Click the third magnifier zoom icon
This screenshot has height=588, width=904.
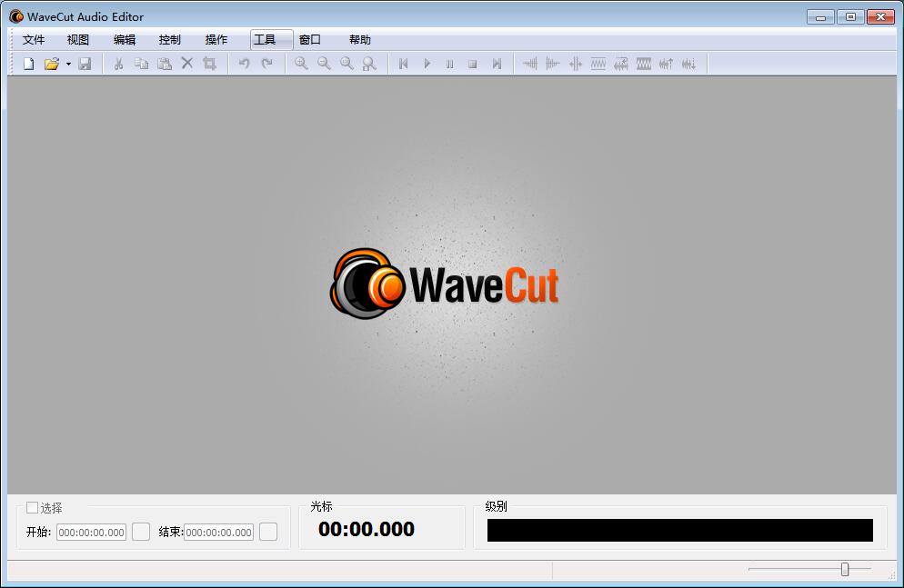click(347, 64)
